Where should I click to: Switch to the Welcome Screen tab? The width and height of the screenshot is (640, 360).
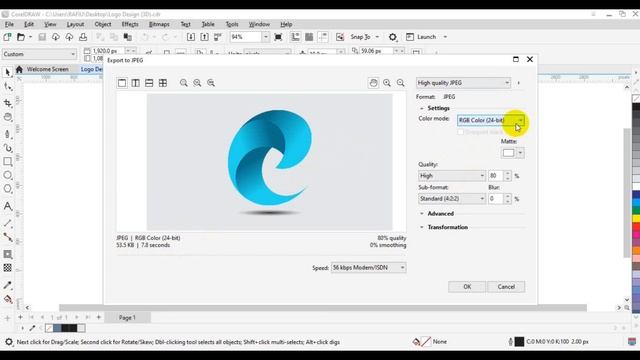pos(47,69)
